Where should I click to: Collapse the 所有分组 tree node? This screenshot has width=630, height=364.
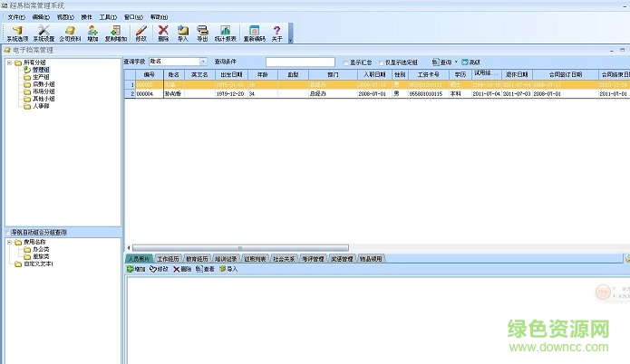[9, 62]
